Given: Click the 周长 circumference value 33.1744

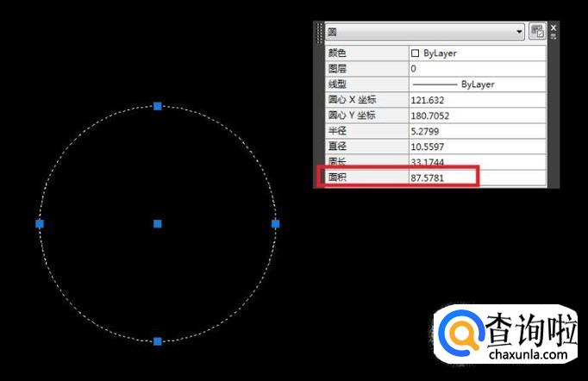Looking at the screenshot, I should pos(477,162).
